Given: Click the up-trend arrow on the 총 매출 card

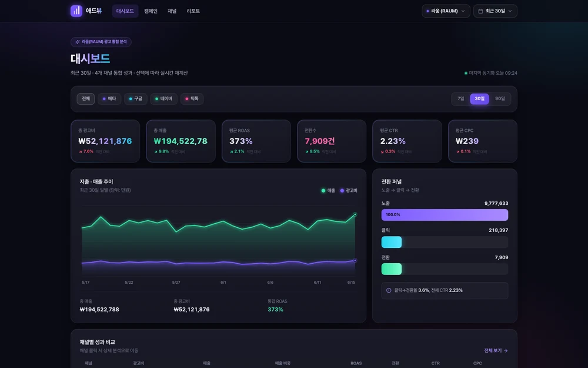Looking at the screenshot, I should (x=156, y=152).
